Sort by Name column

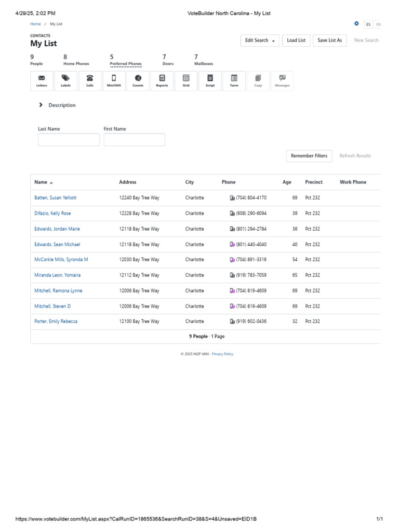pyautogui.click(x=44, y=182)
